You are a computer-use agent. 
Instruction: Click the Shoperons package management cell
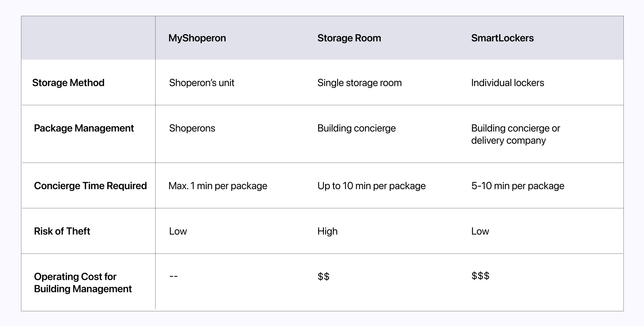pos(192,128)
